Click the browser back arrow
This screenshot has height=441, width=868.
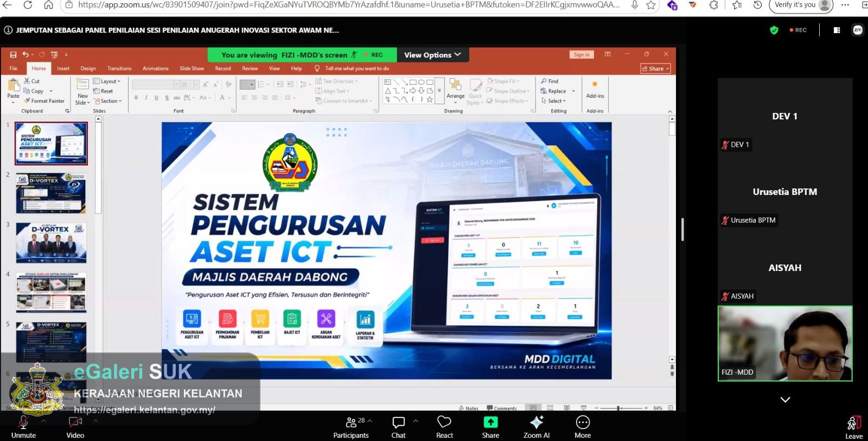(x=8, y=5)
